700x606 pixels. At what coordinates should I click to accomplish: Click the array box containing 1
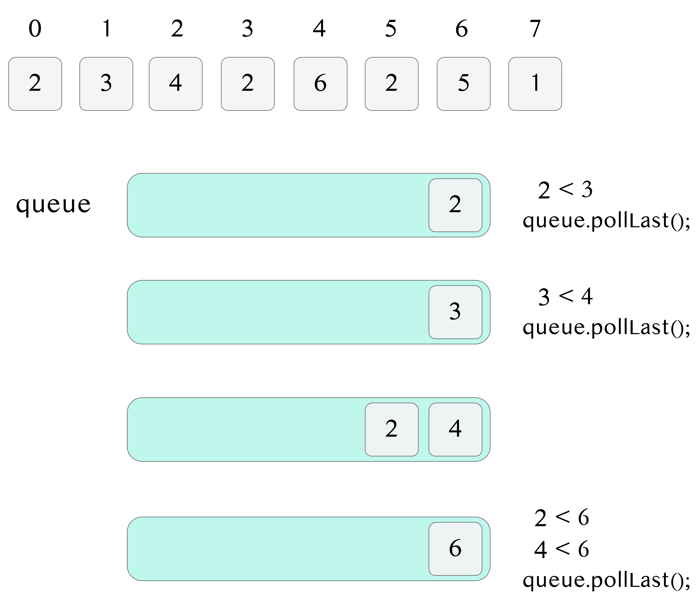coord(535,83)
